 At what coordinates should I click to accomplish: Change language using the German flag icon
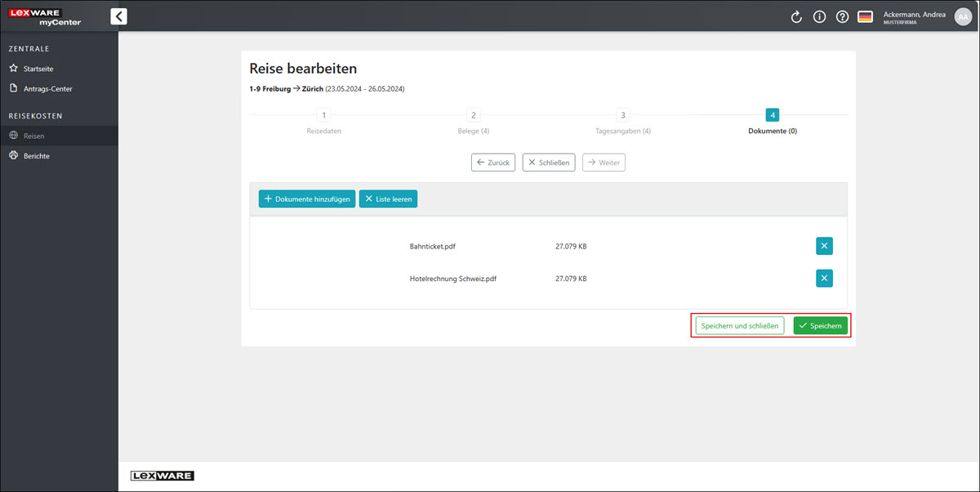pos(865,17)
